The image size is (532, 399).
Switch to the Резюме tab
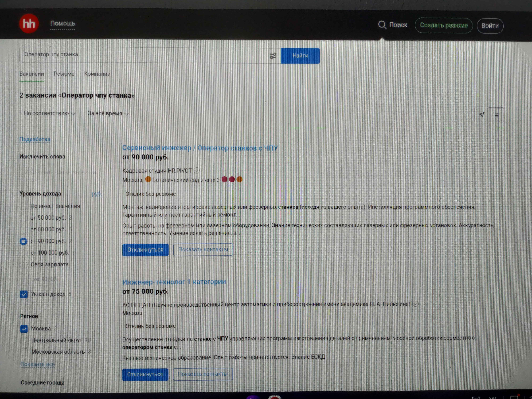(64, 74)
